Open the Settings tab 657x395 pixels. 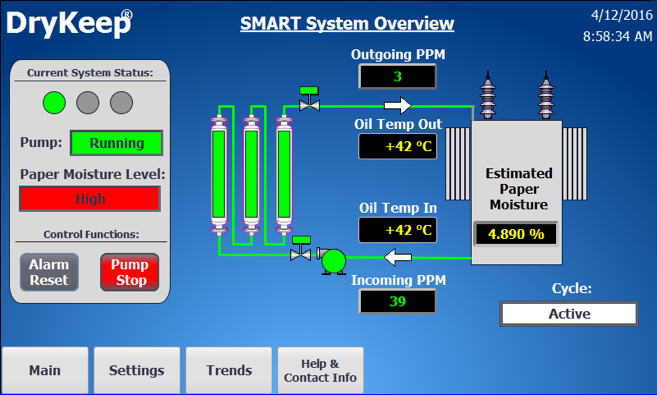tap(137, 370)
